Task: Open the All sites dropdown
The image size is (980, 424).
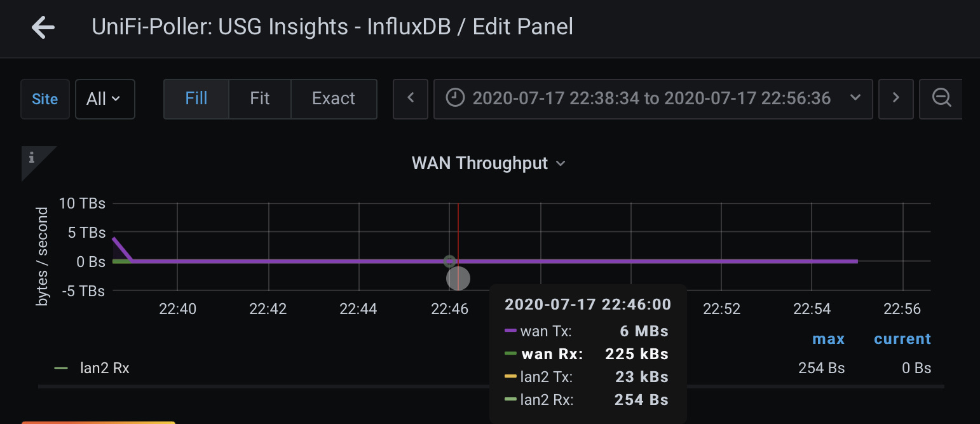Action: (x=105, y=99)
